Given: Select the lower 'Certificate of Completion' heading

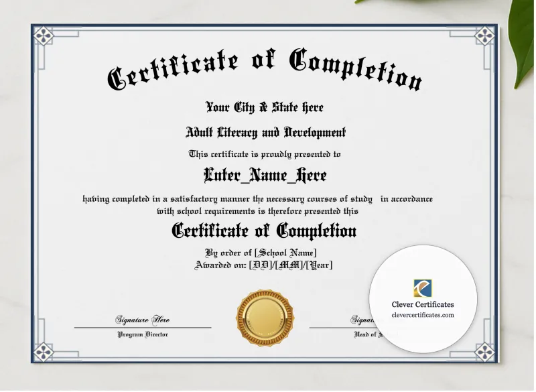Looking at the screenshot, I should point(264,231).
